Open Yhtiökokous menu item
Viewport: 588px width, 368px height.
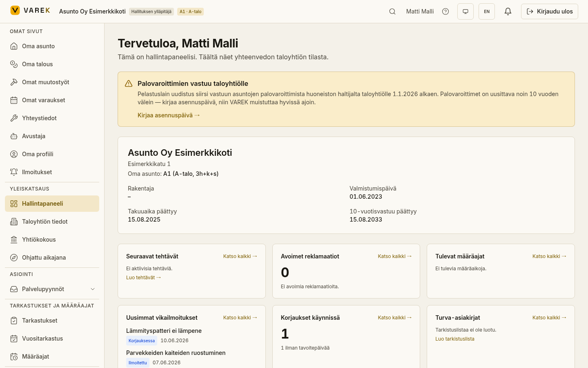click(52, 240)
